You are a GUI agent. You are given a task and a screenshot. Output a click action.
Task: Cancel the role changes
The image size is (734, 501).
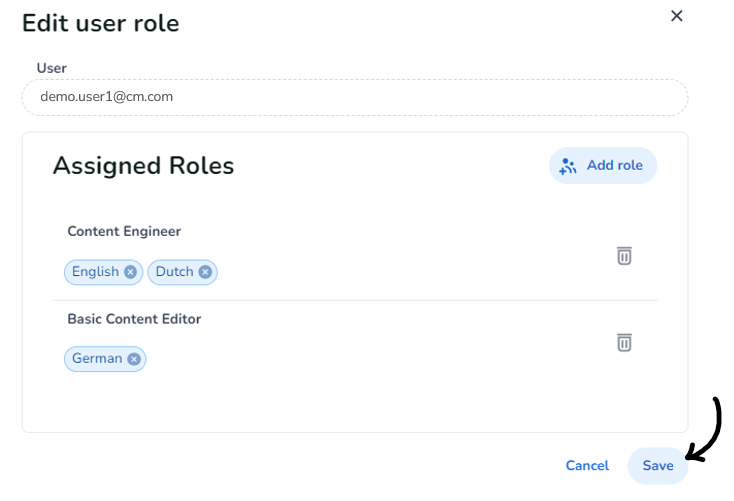coord(587,466)
